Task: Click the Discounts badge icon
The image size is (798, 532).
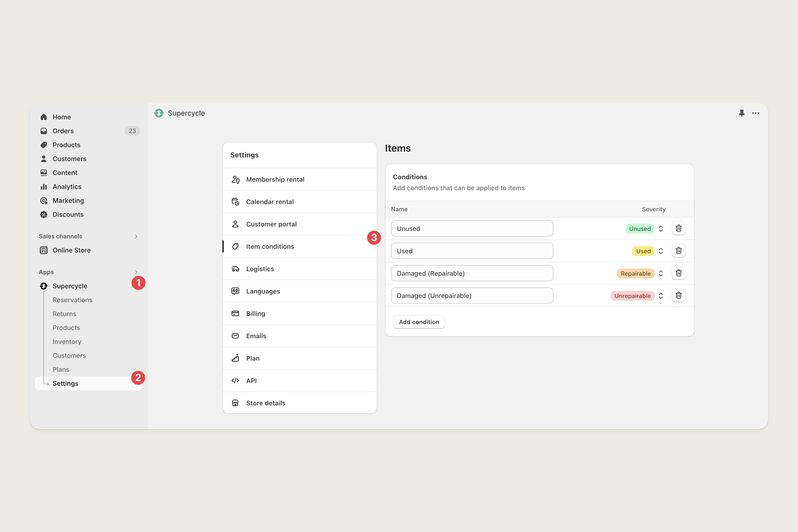Action: (44, 214)
